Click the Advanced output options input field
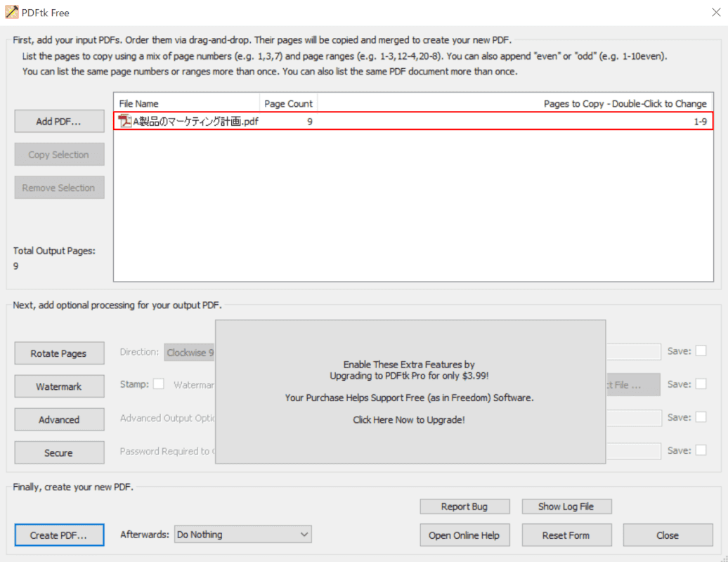 pyautogui.click(x=634, y=418)
